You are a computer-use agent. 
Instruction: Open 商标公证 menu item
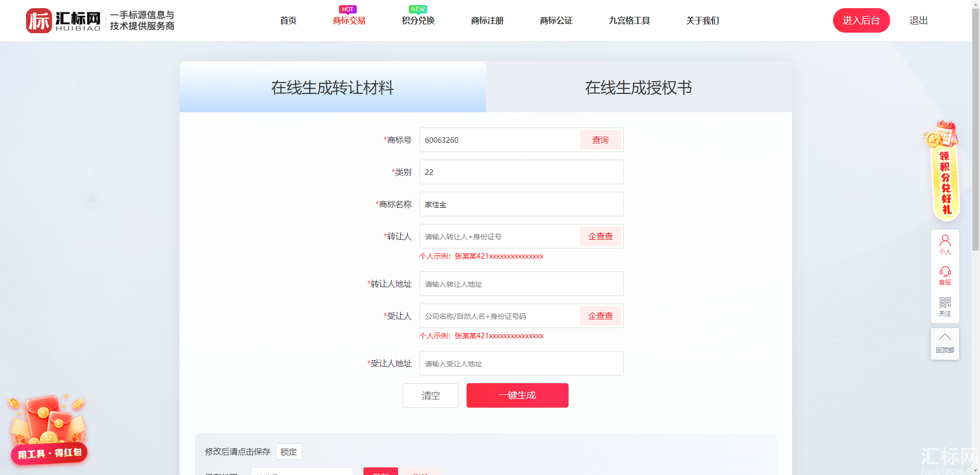(556, 20)
